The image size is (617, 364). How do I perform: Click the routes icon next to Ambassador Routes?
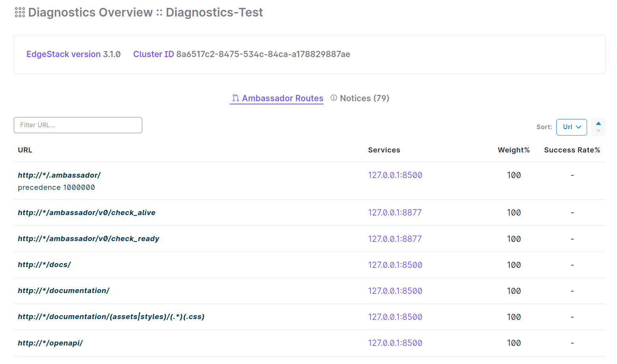[236, 98]
